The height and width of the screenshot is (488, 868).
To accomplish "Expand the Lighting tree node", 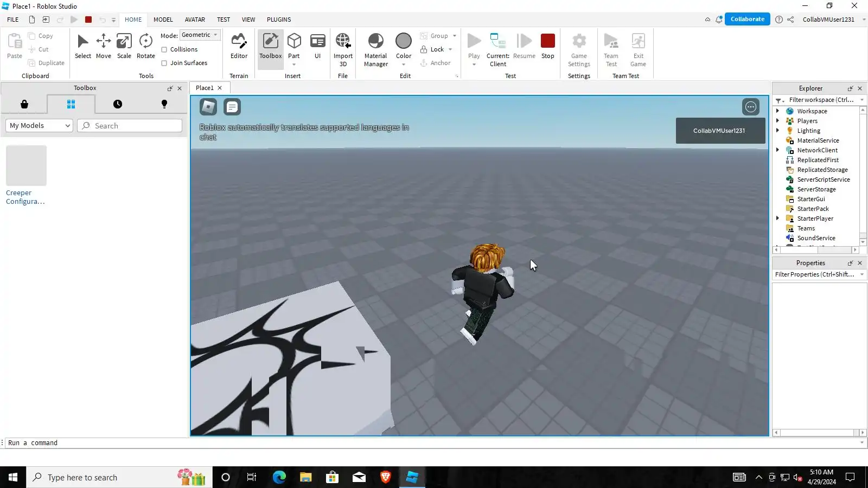I will click(778, 131).
